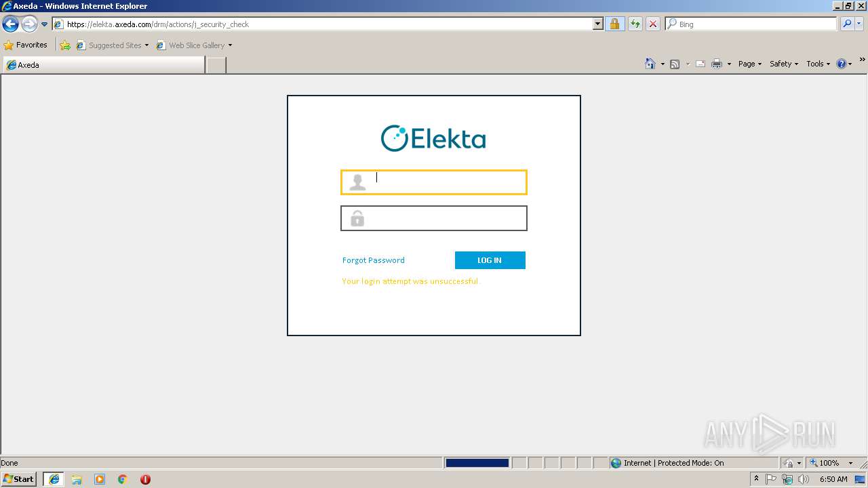Click the status bar privacy lock icon
868x488 pixels.
[789, 463]
